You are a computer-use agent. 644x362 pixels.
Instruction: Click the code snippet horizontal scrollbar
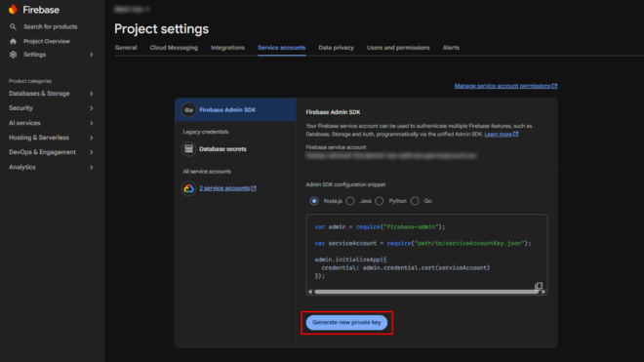click(426, 292)
